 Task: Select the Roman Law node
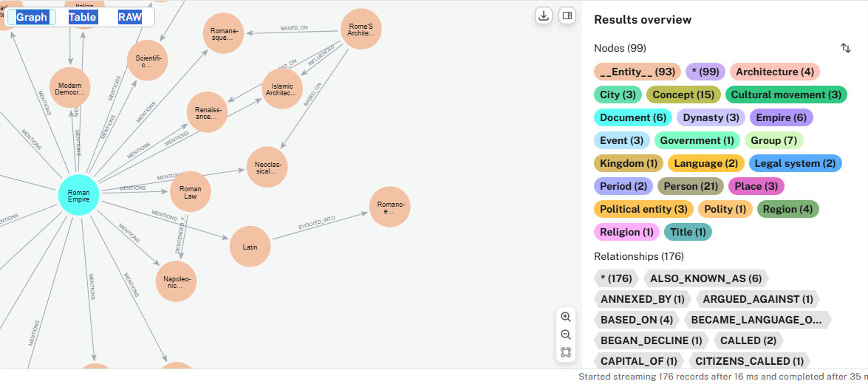click(191, 192)
